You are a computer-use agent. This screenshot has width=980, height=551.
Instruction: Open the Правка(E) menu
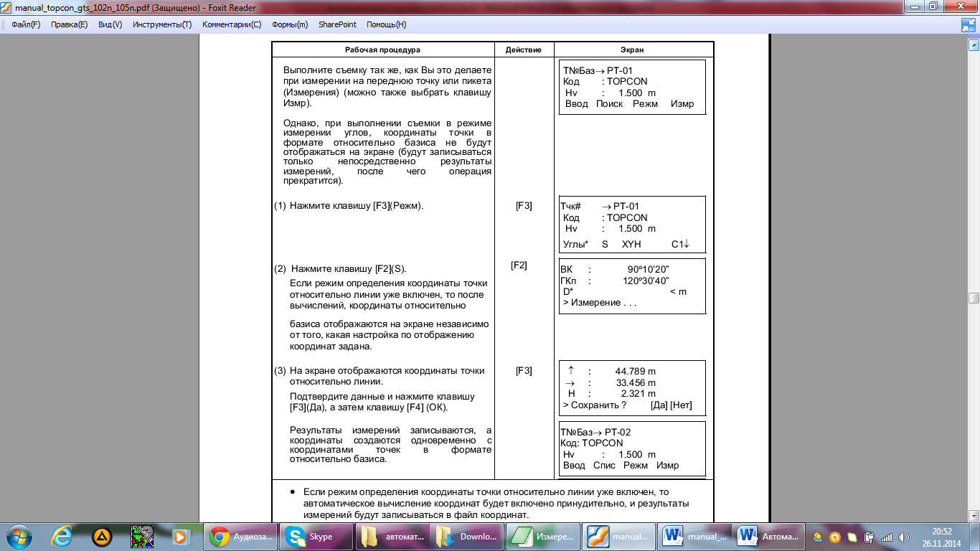point(69,24)
